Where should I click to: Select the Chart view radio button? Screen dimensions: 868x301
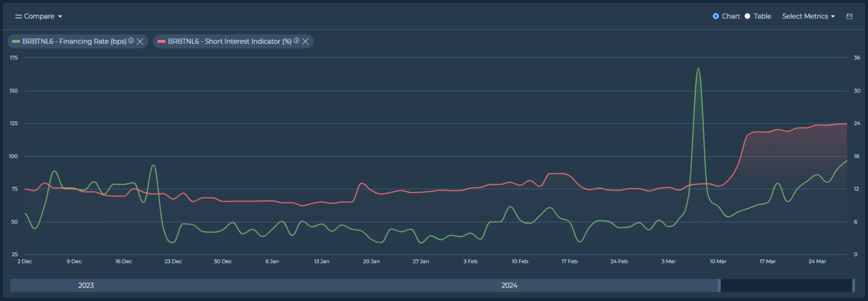[716, 16]
